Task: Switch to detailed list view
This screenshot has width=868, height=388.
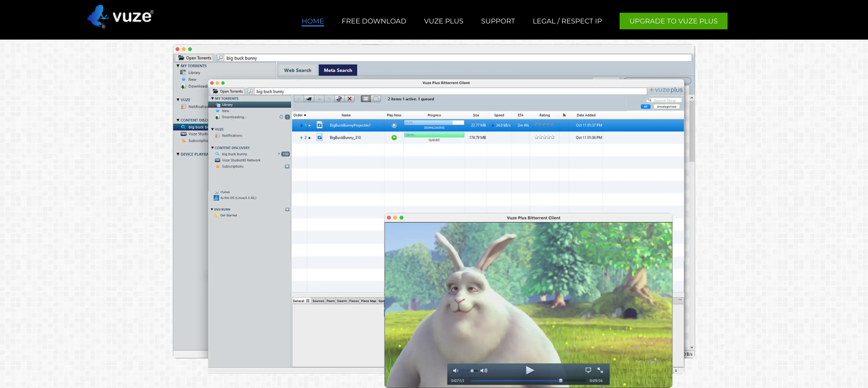Action: (x=366, y=99)
